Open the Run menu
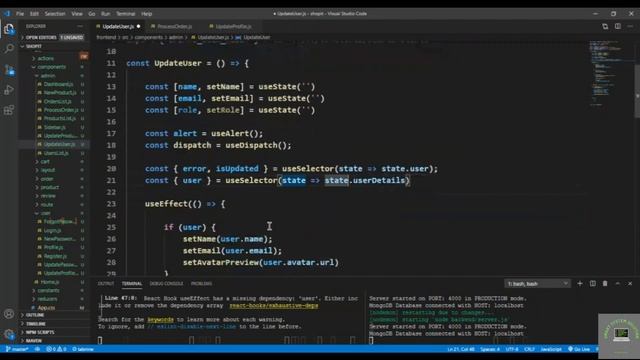This screenshot has height=360, width=640. pyautogui.click(x=106, y=13)
